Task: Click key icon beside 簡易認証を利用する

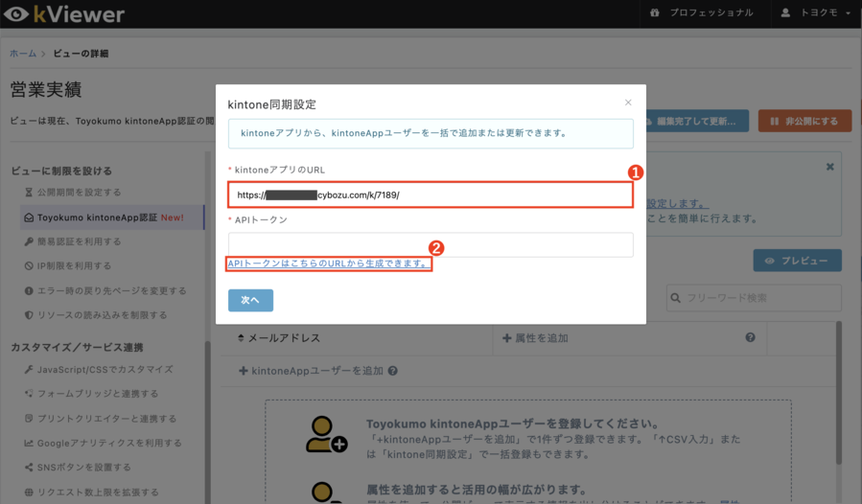Action: [x=29, y=241]
